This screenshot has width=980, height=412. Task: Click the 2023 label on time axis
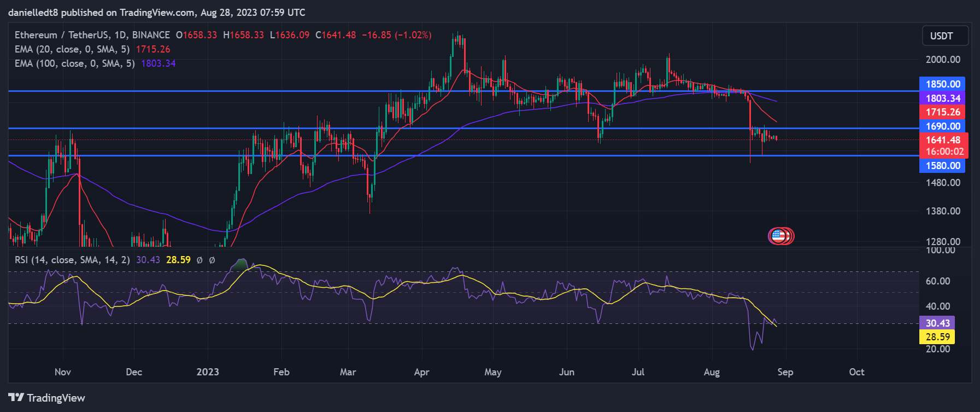[x=208, y=372]
